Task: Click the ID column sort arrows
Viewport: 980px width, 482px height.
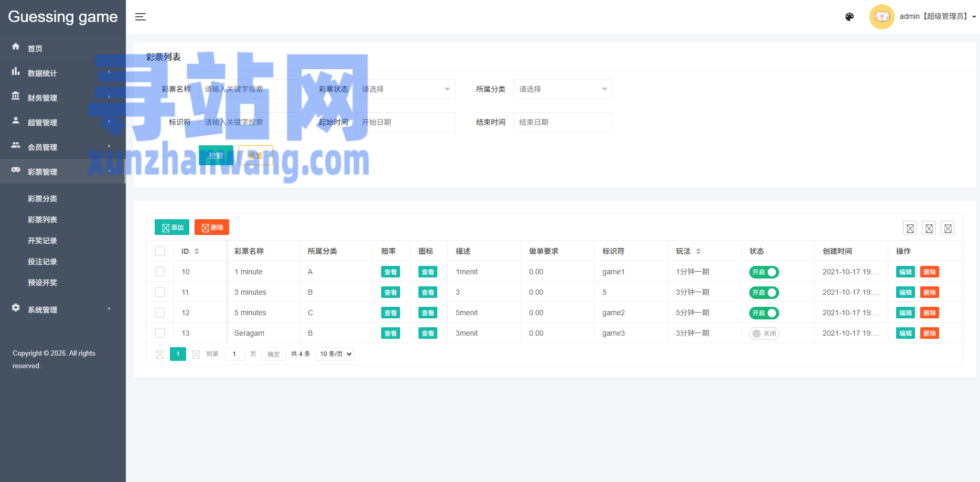Action: 197,251
